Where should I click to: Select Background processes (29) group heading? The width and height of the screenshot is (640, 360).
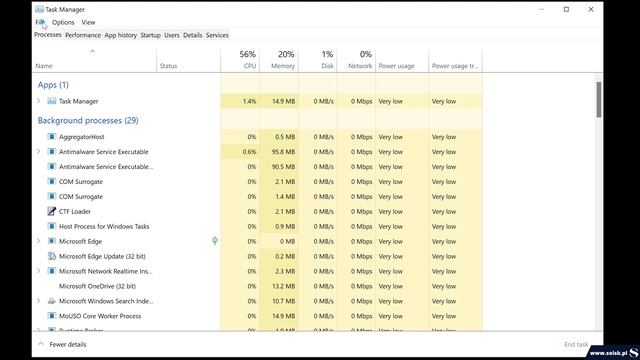[x=88, y=120]
